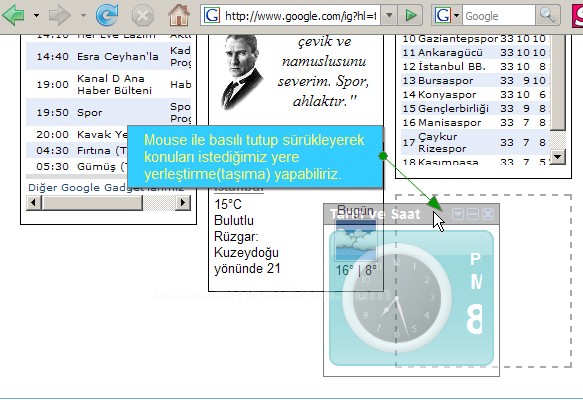This screenshot has width=583, height=400.
Task: Open the Forward history dropdown arrow
Action: tap(83, 16)
